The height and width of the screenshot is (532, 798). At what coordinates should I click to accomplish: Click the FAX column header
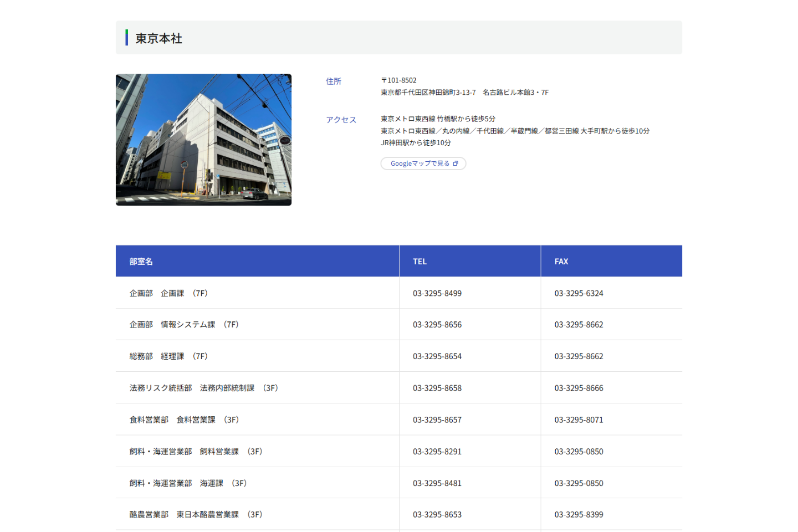click(x=561, y=262)
